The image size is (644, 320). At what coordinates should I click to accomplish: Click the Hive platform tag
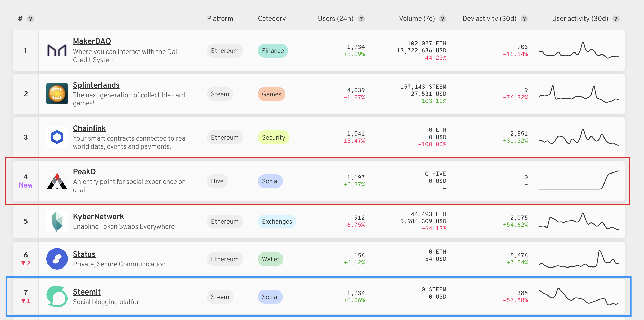point(217,181)
